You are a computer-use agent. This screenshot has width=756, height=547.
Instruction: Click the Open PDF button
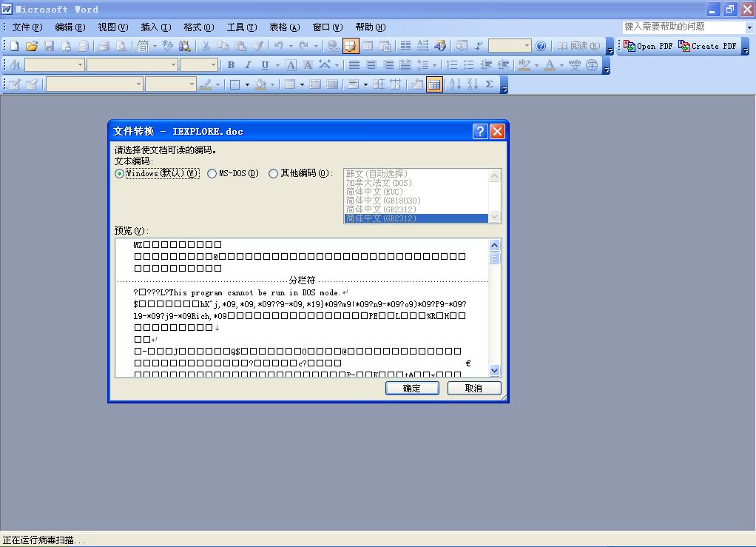648,46
